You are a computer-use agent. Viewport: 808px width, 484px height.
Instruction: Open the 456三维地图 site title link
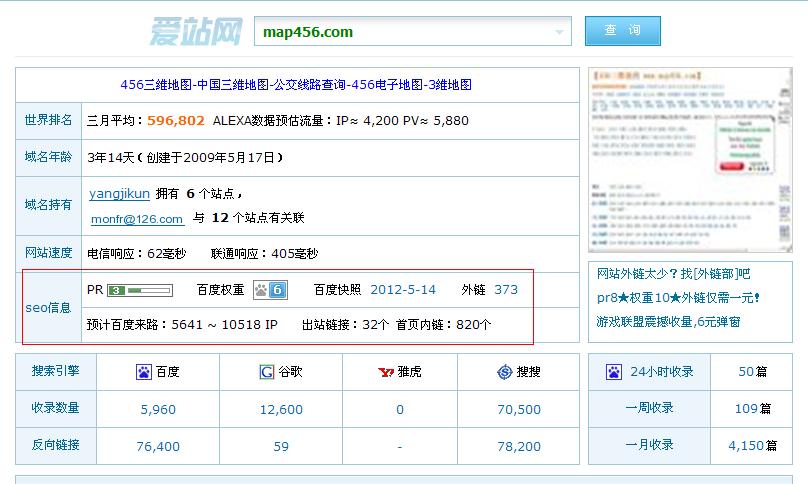coord(295,85)
